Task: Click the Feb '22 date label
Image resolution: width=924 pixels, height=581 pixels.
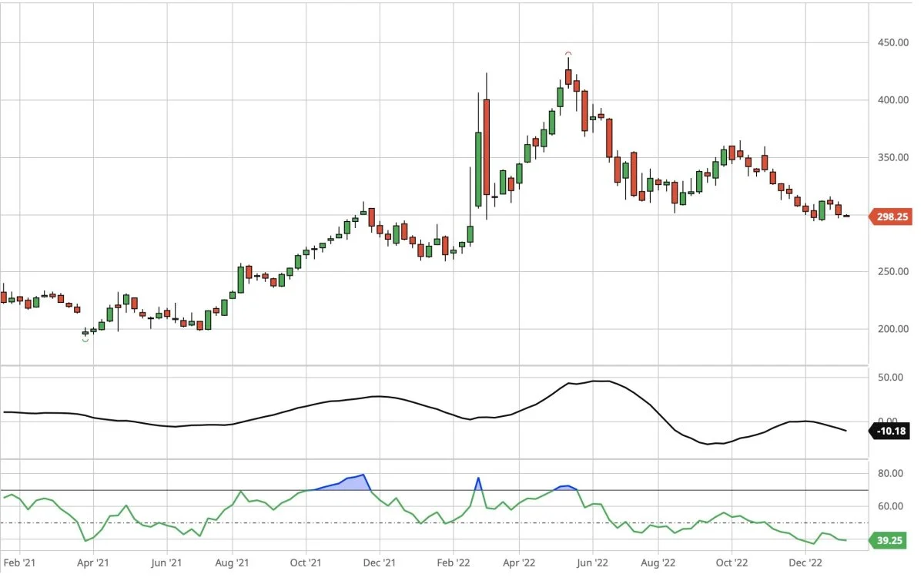Action: click(x=453, y=564)
